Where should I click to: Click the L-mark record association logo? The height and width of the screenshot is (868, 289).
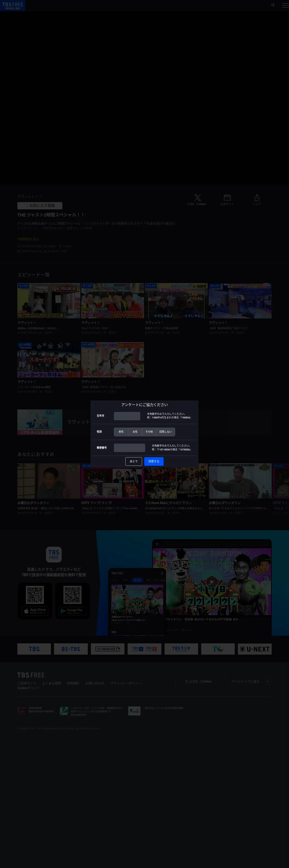(64, 711)
